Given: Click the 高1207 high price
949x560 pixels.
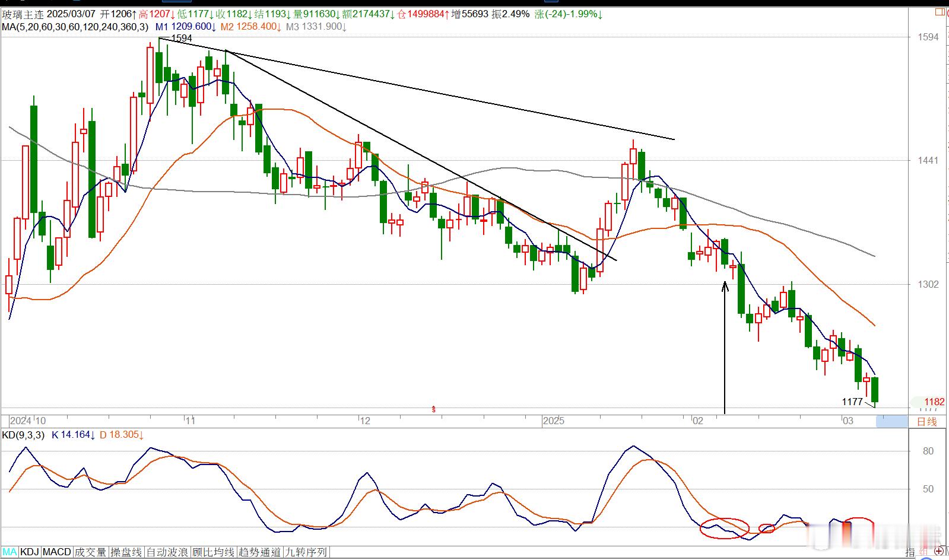Looking at the screenshot, I should coord(157,14).
